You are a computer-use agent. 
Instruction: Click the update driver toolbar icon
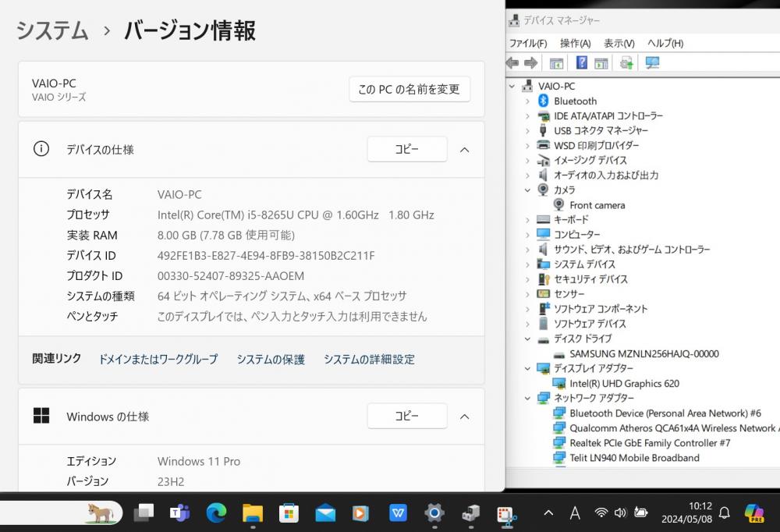626,63
